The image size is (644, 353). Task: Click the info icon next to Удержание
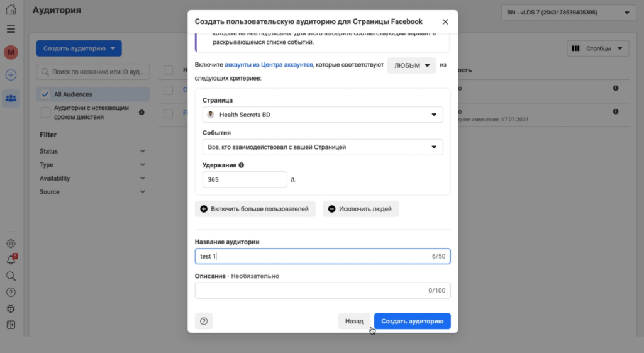tap(241, 165)
